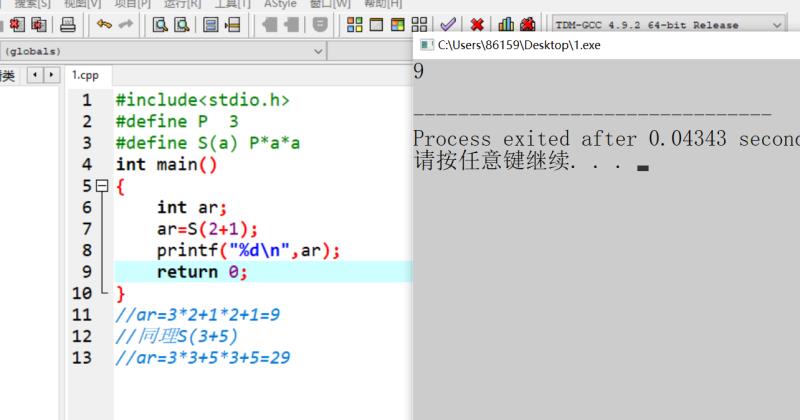Click the Close file icon with red X
Image resolution: width=800 pixels, height=420 pixels.
(x=17, y=24)
